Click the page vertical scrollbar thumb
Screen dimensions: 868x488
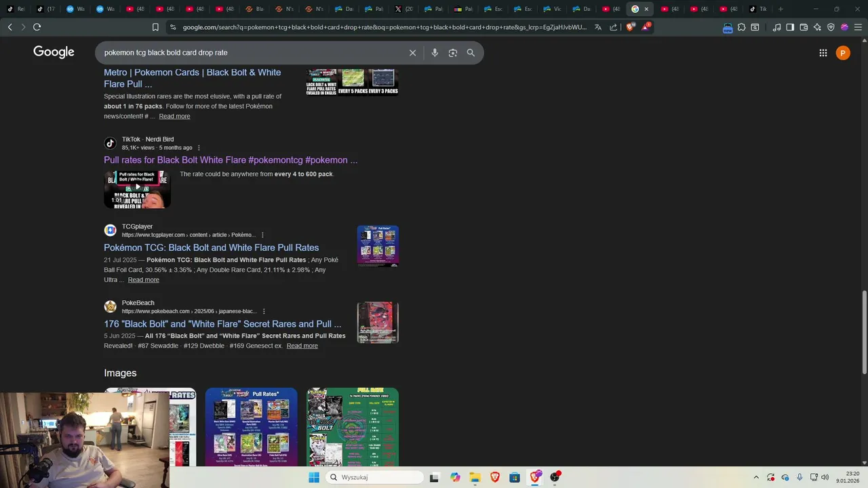(864, 332)
